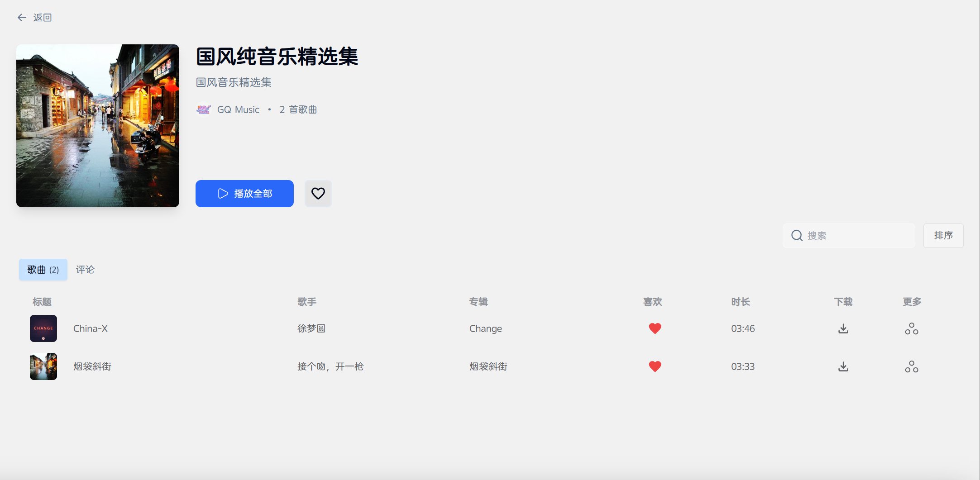Switch to the 评论 comments tab
The width and height of the screenshot is (980, 480).
[x=85, y=270]
